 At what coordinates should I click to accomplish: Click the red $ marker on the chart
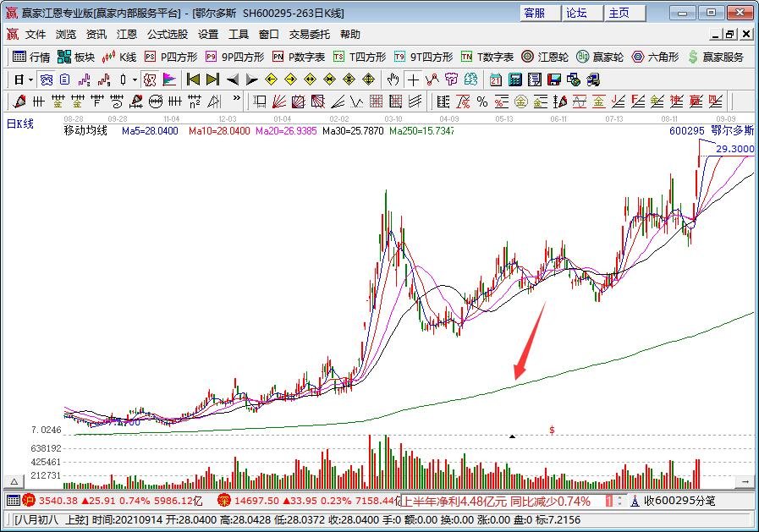coord(552,430)
